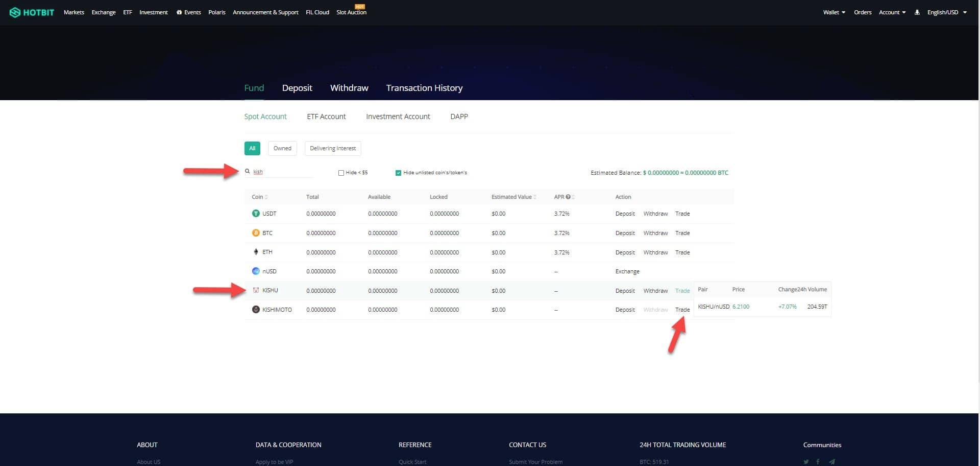Click the download app icon in header

click(x=917, y=12)
